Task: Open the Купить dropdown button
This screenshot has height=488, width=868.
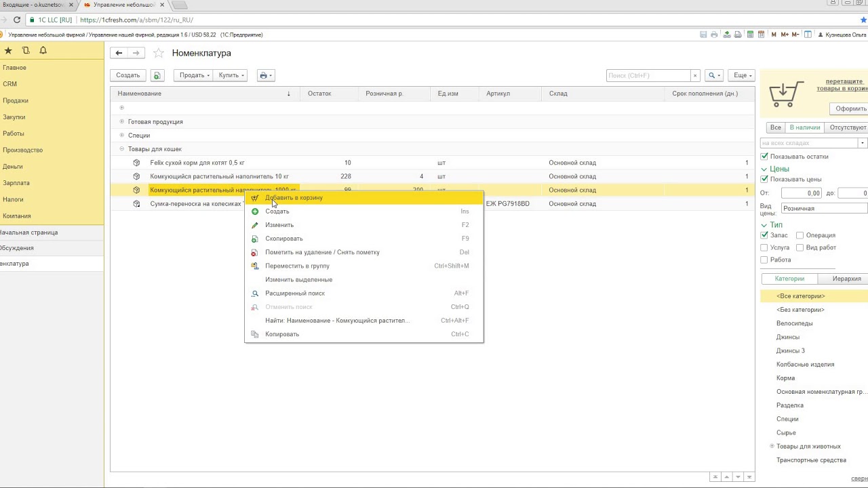Action: [x=230, y=75]
